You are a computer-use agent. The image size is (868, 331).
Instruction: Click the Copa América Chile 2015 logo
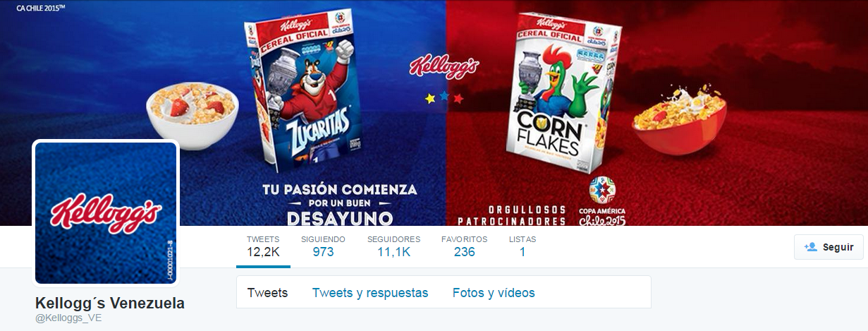click(x=602, y=202)
